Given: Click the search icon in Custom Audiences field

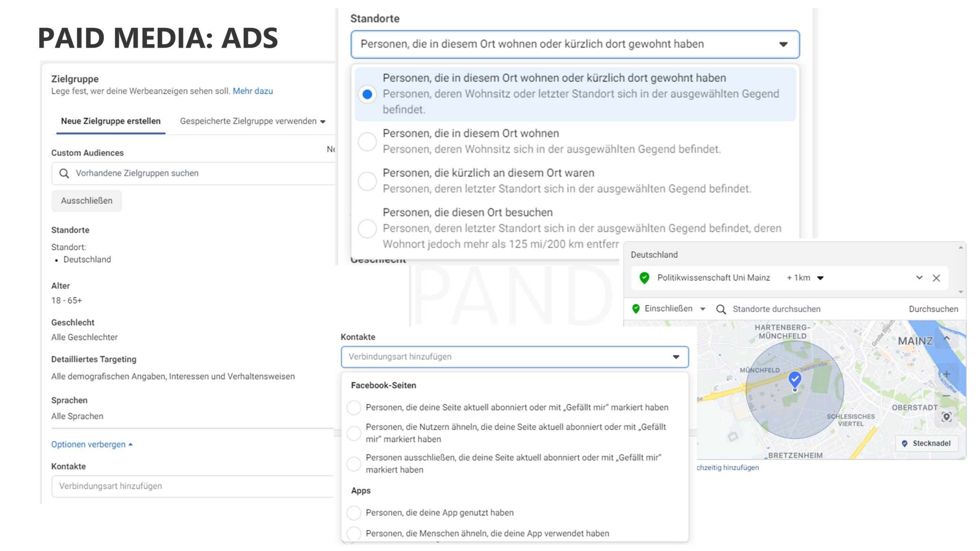Looking at the screenshot, I should coord(64,173).
